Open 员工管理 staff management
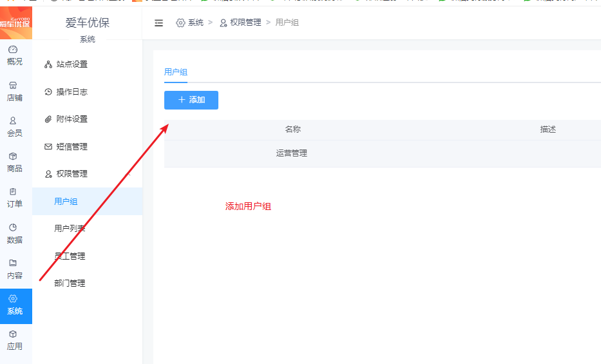Viewport: 601px width, 364px height. coord(87,256)
